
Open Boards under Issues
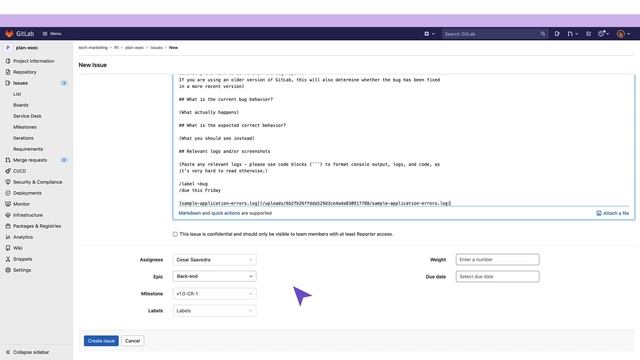[x=20, y=105]
